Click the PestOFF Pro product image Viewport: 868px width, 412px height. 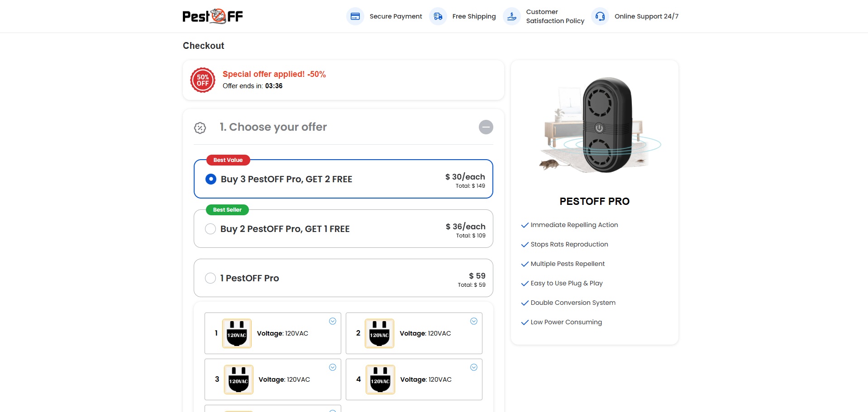point(600,125)
